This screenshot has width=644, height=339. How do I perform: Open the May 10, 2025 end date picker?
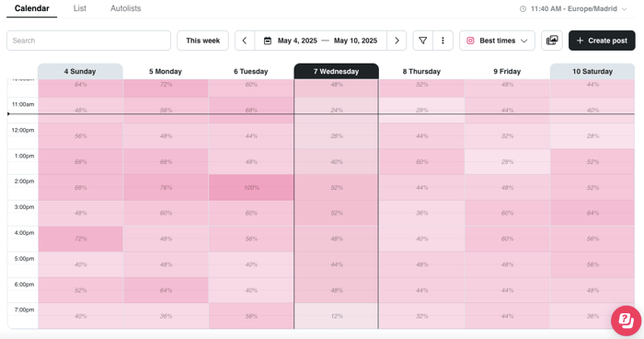(355, 41)
